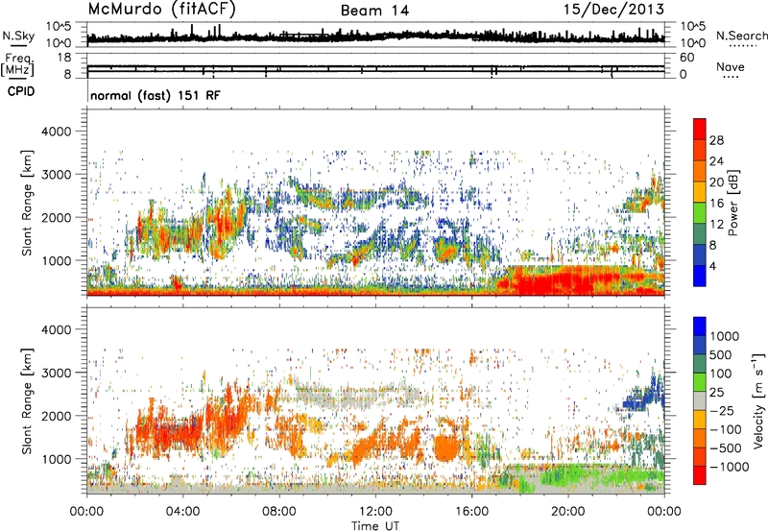Click the 'N.Search' legend label
768x532 pixels.
coord(741,36)
